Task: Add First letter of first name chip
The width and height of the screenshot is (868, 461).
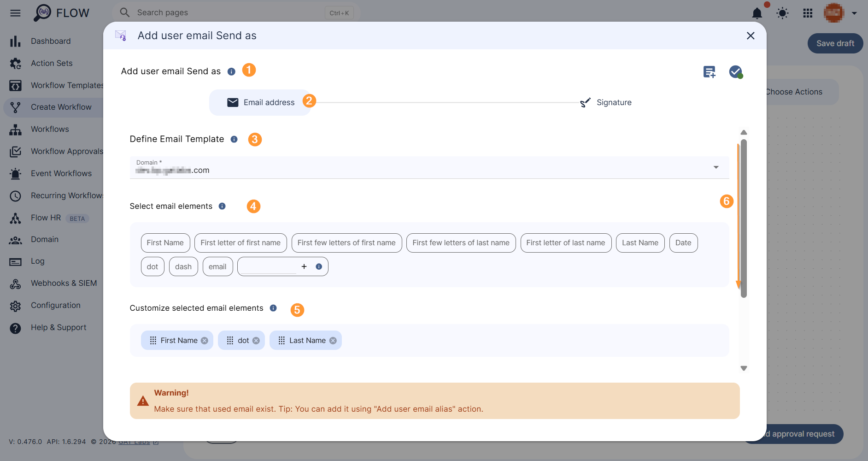Action: (240, 243)
